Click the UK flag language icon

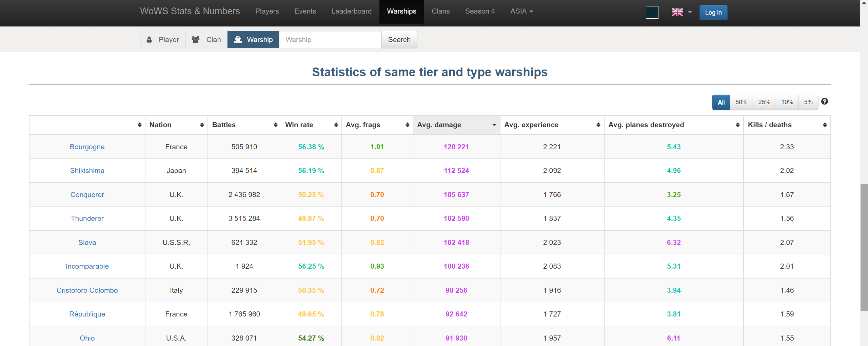point(677,12)
